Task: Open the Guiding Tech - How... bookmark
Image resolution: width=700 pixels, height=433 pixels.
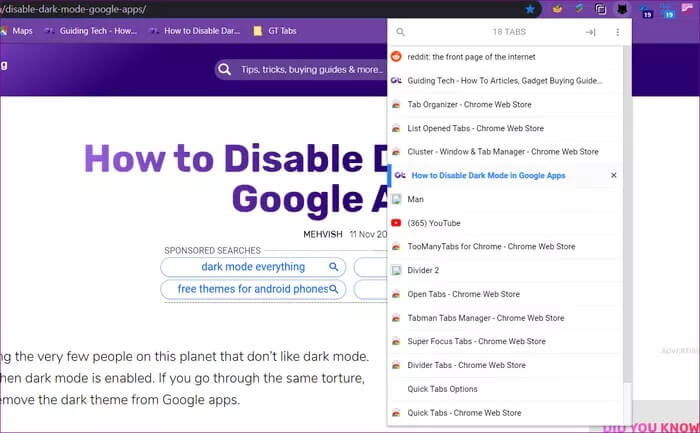Action: click(x=91, y=31)
